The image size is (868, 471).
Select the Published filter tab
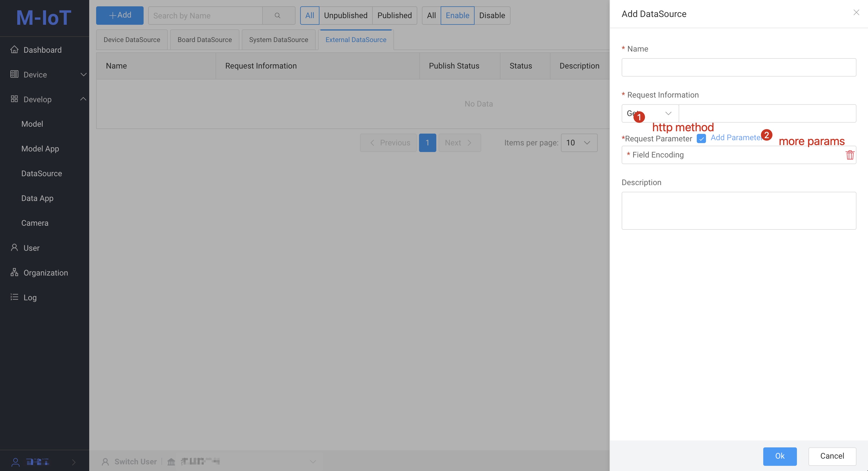tap(394, 15)
